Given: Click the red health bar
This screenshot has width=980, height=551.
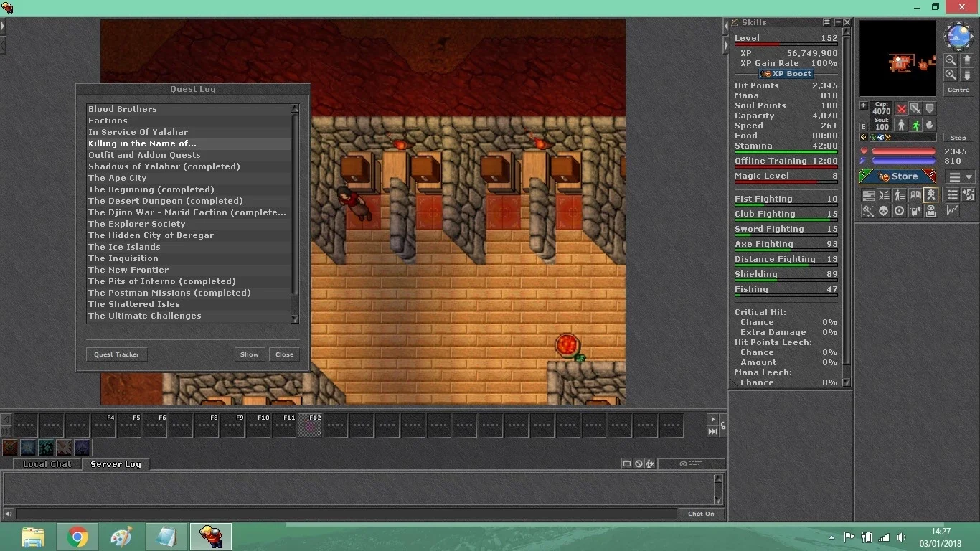Looking at the screenshot, I should click(903, 151).
